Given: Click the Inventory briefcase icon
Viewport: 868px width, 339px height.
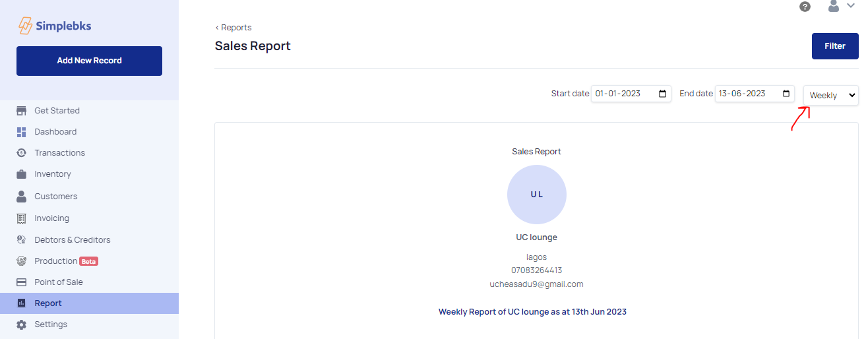Looking at the screenshot, I should 22,174.
